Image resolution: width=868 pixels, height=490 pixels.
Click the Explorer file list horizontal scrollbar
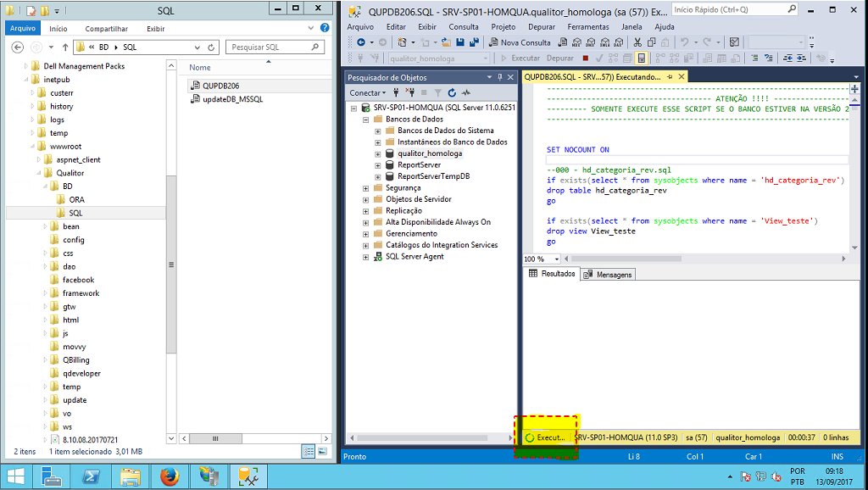tap(215, 438)
